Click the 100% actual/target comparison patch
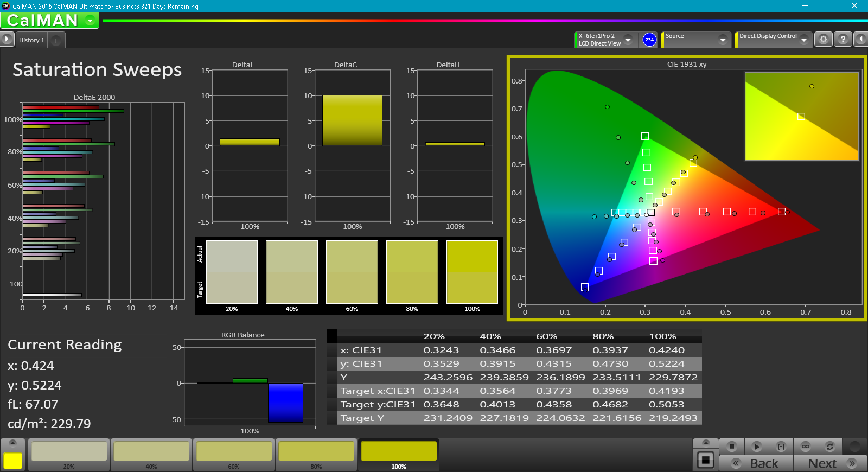The width and height of the screenshot is (868, 472). 472,272
